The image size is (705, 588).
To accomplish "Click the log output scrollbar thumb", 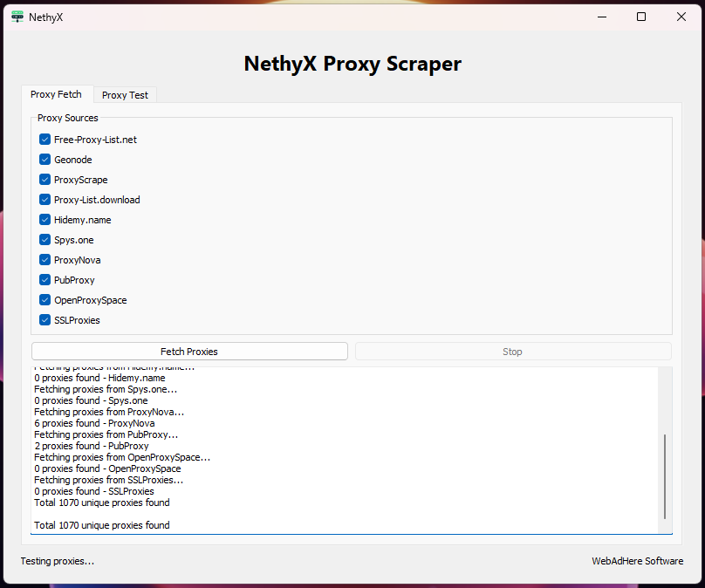I will point(665,476).
